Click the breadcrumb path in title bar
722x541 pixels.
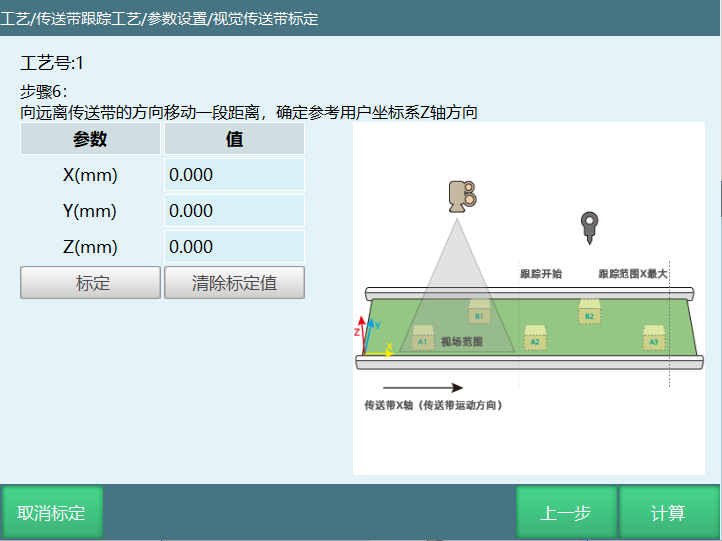[160, 18]
